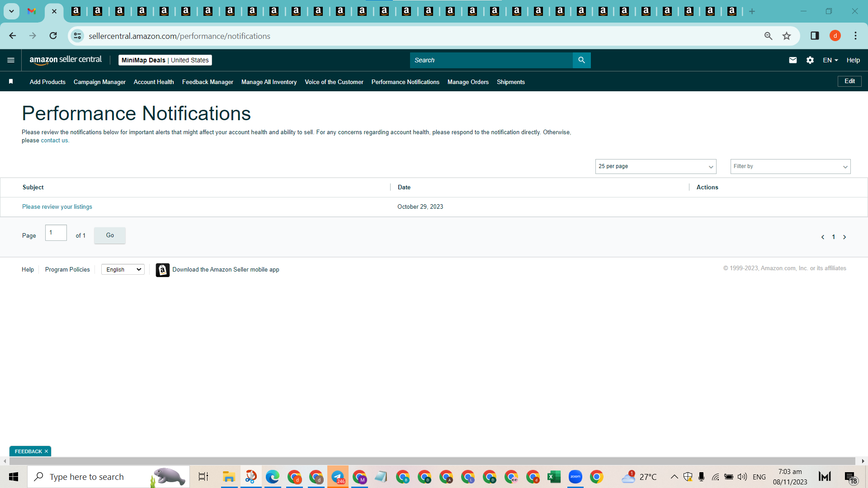Open Zoom from taskbar
Image resolution: width=868 pixels, height=488 pixels.
pyautogui.click(x=575, y=477)
